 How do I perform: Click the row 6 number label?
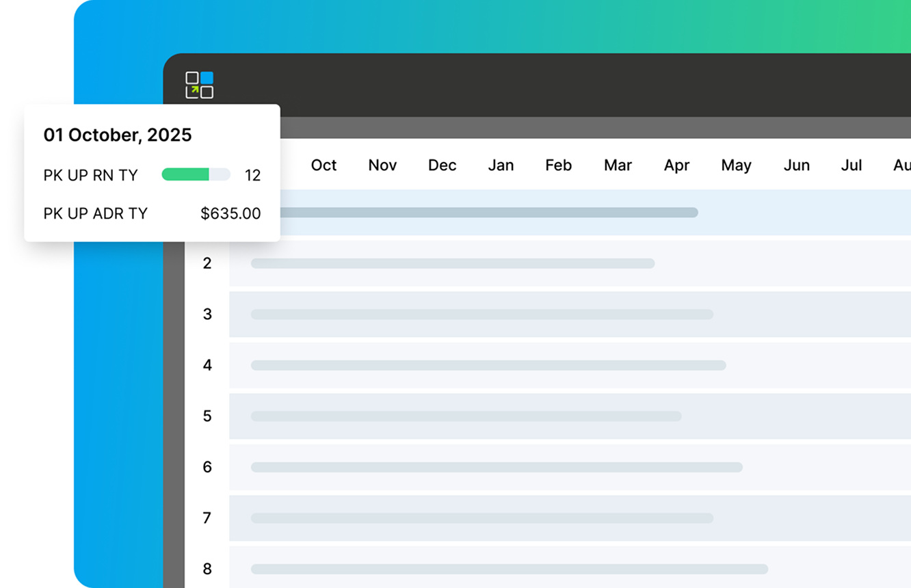pyautogui.click(x=207, y=467)
